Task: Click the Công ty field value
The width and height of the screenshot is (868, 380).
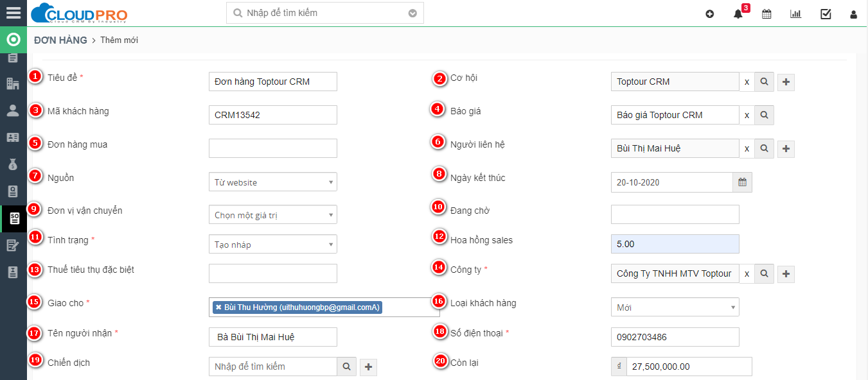Action: pyautogui.click(x=675, y=273)
